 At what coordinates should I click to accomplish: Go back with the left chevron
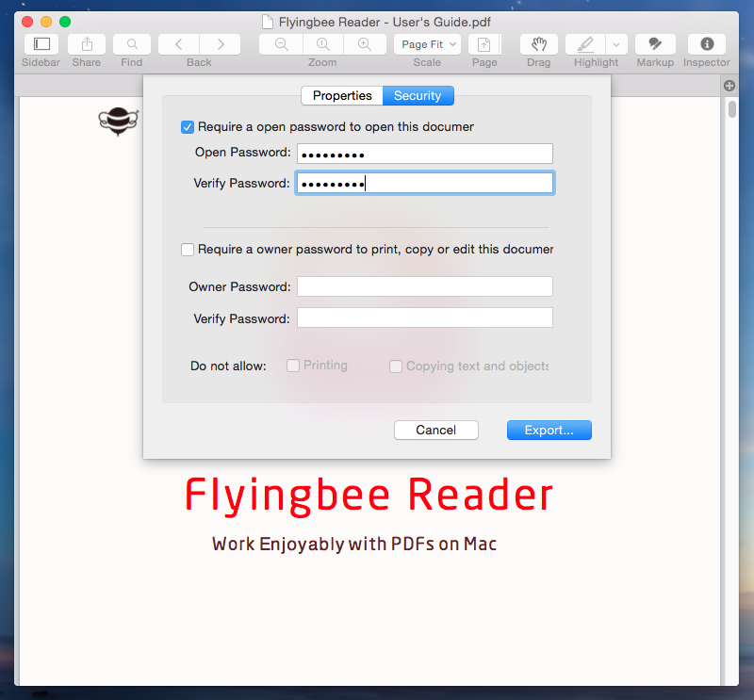coord(179,44)
